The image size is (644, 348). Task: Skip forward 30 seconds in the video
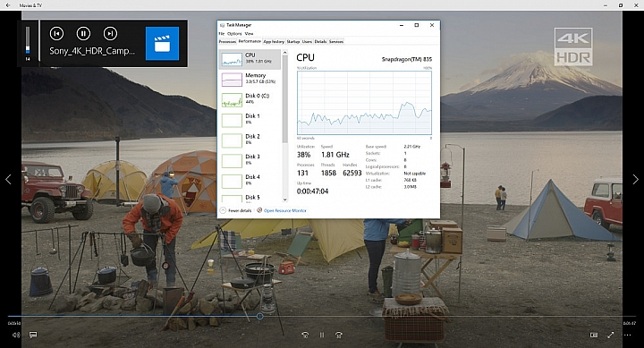point(339,335)
